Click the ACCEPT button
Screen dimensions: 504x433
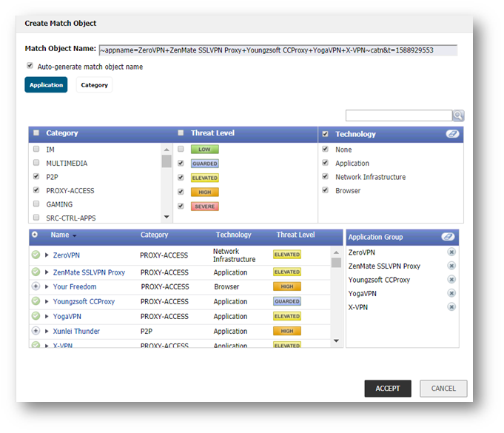pos(387,389)
